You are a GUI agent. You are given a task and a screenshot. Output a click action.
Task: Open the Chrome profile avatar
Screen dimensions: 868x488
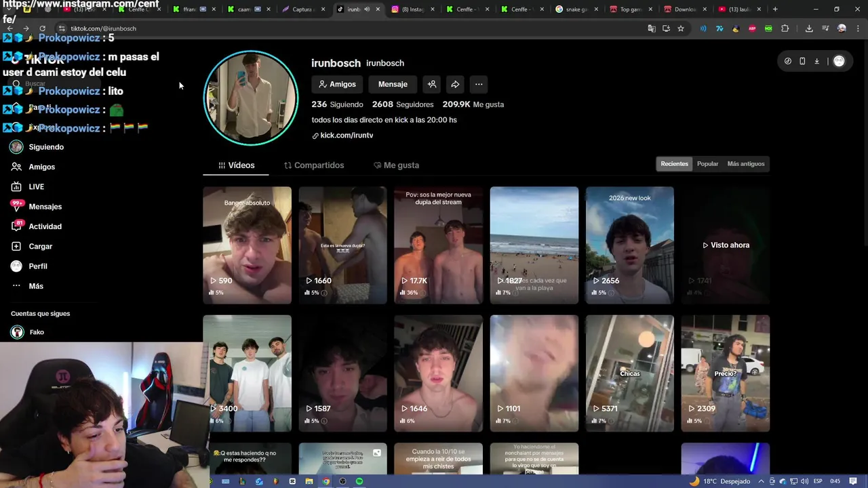tap(842, 28)
